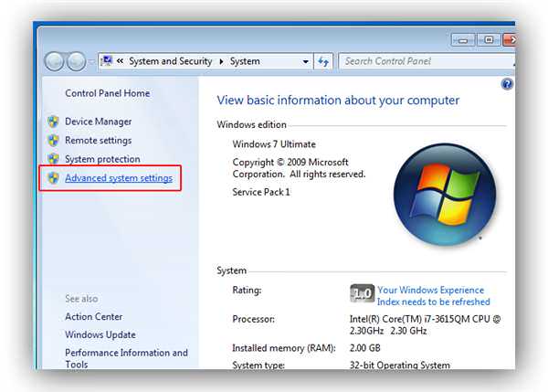Open Windows Update under See also
The height and width of the screenshot is (392, 548).
coord(100,334)
